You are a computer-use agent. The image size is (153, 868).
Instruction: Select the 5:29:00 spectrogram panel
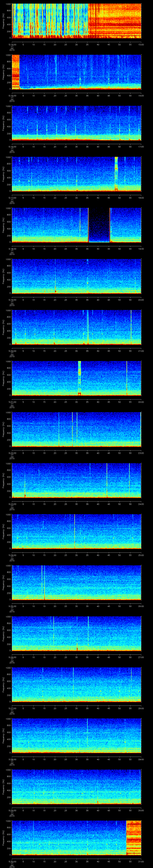[x=77, y=786]
